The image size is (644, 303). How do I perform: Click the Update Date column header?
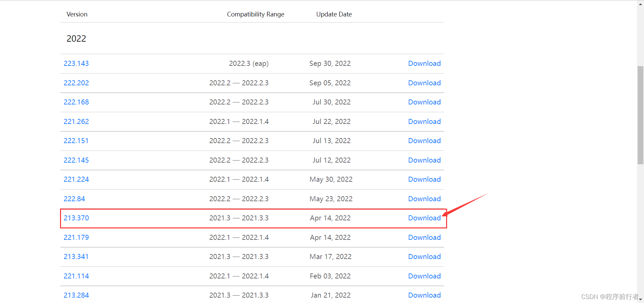[x=334, y=14]
